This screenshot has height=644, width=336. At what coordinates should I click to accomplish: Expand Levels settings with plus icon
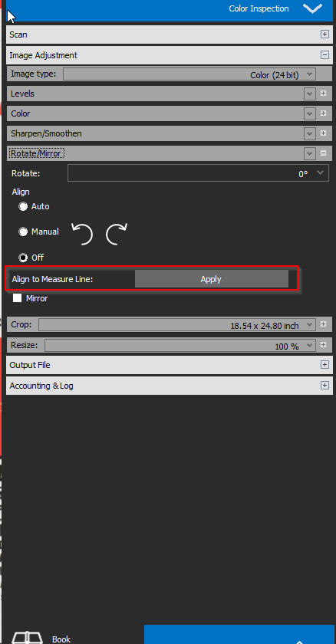point(323,94)
